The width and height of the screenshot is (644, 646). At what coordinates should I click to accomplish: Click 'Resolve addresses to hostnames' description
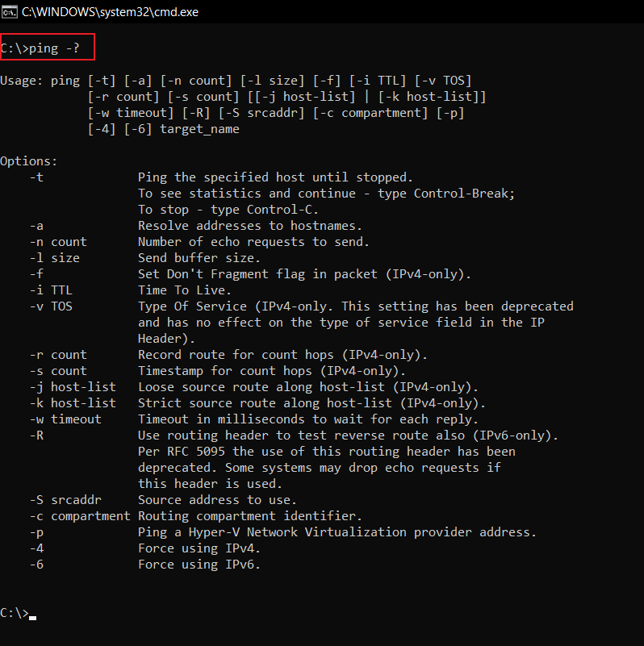(250, 226)
